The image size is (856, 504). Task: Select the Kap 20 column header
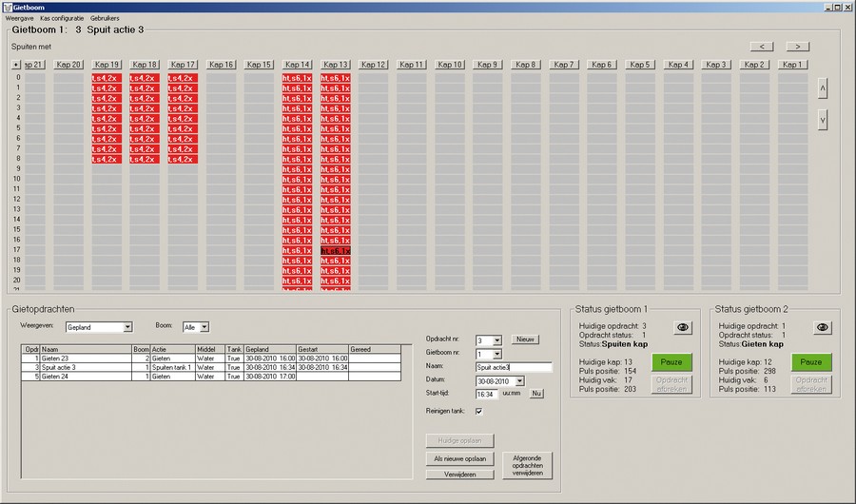tap(68, 65)
